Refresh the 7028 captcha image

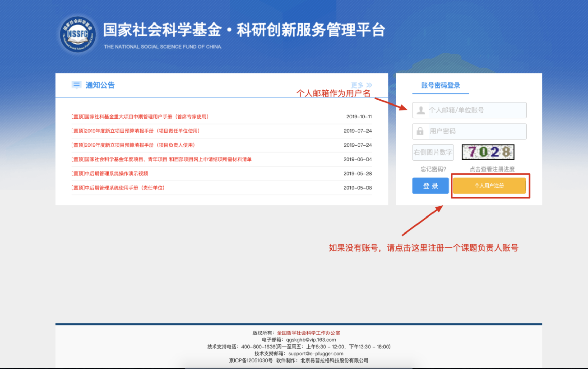488,152
